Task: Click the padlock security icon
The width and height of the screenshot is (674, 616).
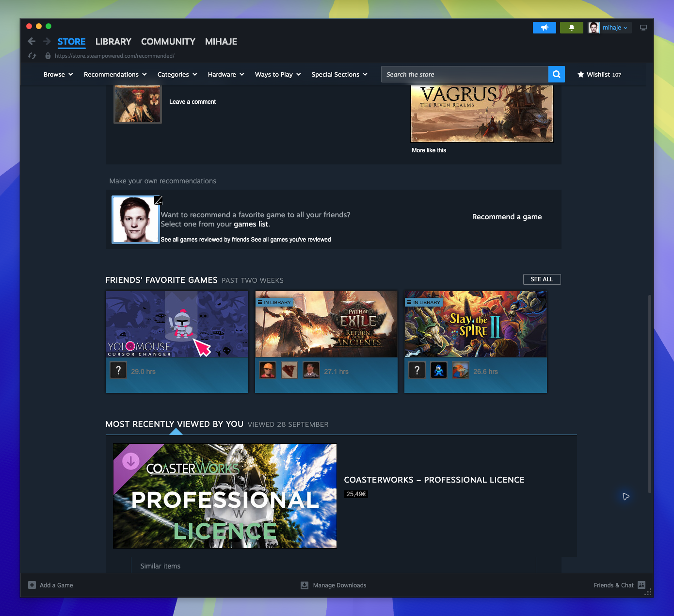Action: click(48, 56)
